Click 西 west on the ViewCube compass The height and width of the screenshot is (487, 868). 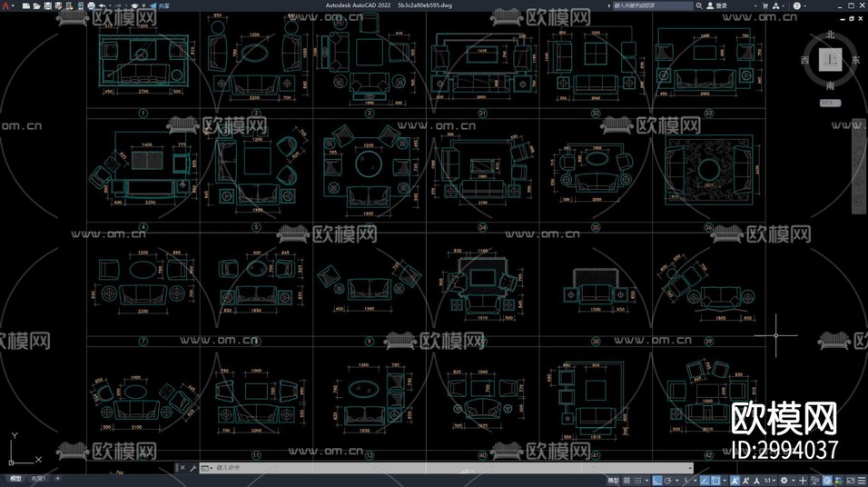pyautogui.click(x=804, y=60)
